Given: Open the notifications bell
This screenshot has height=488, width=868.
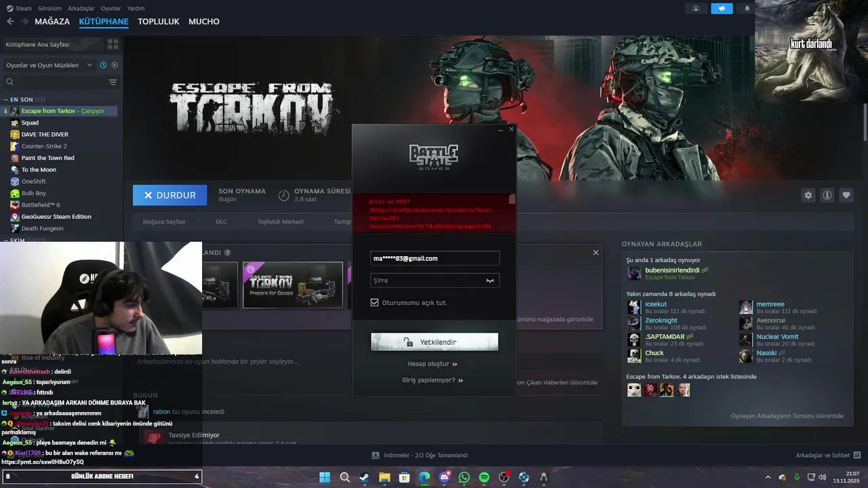Looking at the screenshot, I should (747, 8).
